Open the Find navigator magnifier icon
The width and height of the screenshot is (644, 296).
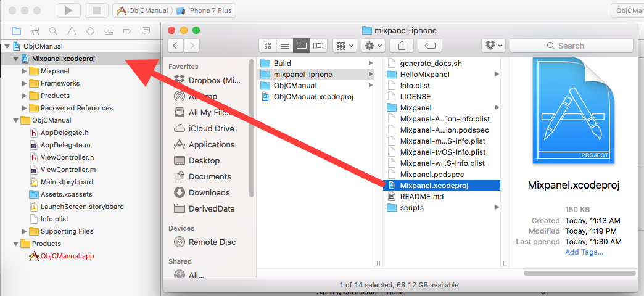pyautogui.click(x=53, y=31)
